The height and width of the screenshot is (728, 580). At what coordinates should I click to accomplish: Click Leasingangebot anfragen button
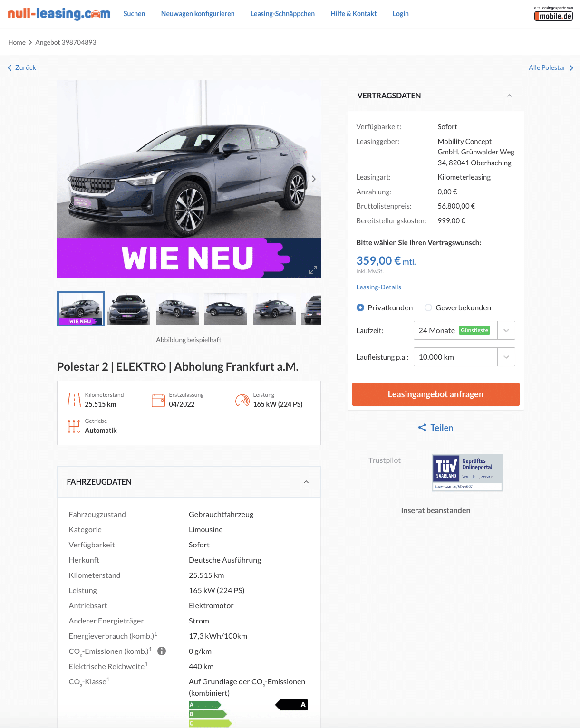coord(436,394)
